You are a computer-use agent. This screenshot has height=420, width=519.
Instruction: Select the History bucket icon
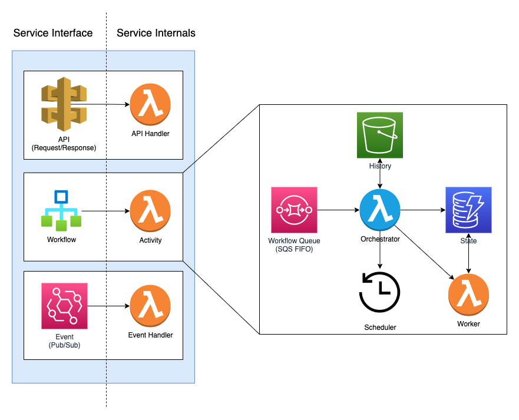coord(379,134)
